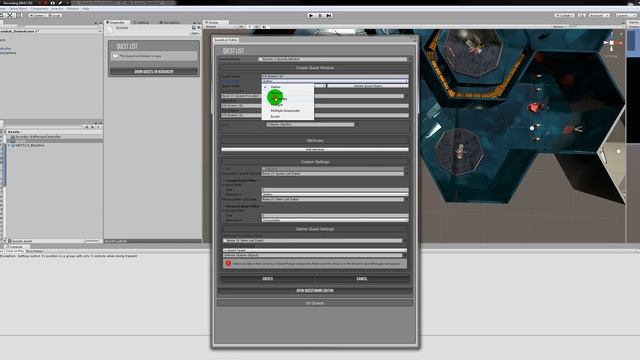
Task: Click the warning icon in the Gather settings
Action: click(x=228, y=264)
